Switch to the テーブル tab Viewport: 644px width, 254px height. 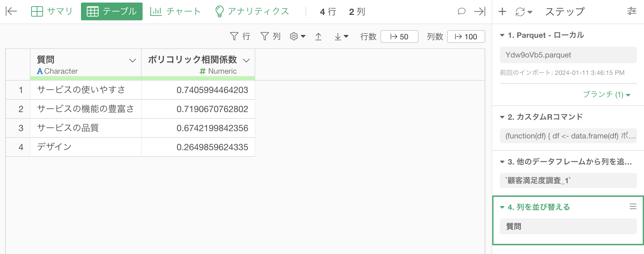coord(112,11)
